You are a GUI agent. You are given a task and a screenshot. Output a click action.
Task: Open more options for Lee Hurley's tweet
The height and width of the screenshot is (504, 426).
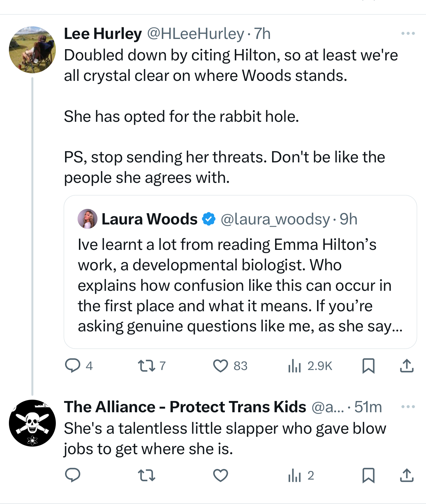point(408,33)
